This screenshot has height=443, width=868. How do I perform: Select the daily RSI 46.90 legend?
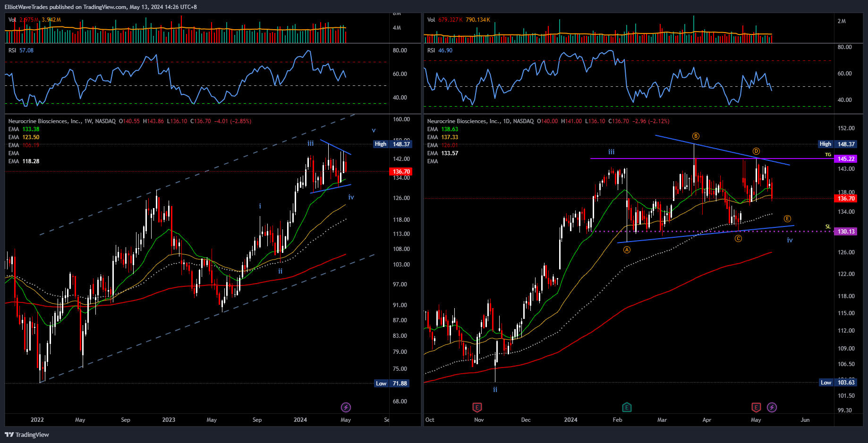pyautogui.click(x=440, y=50)
